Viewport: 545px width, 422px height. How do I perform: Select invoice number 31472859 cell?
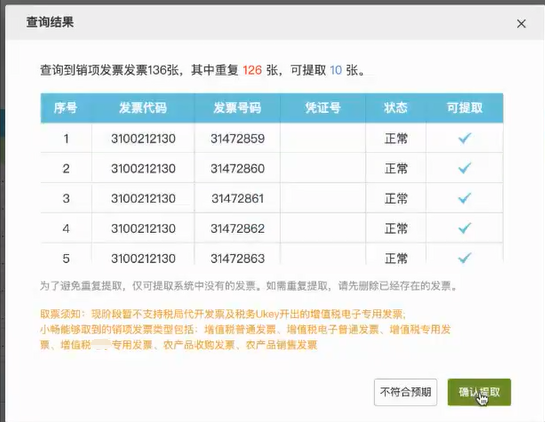click(237, 139)
